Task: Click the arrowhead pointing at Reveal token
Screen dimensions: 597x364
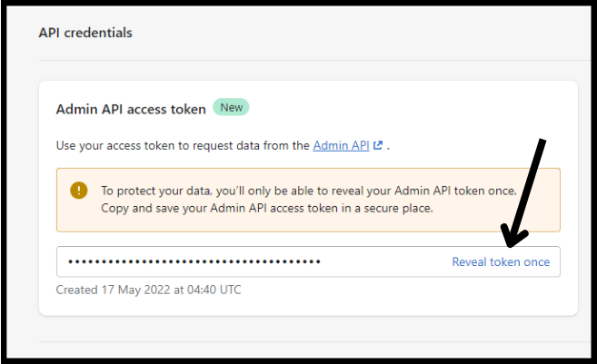Action: coord(514,237)
